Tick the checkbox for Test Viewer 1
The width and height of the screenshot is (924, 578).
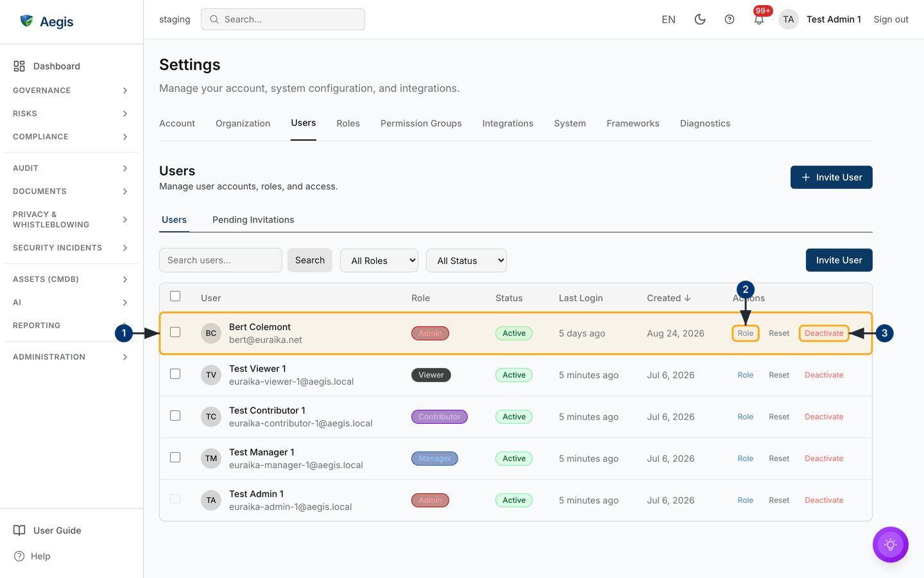175,374
